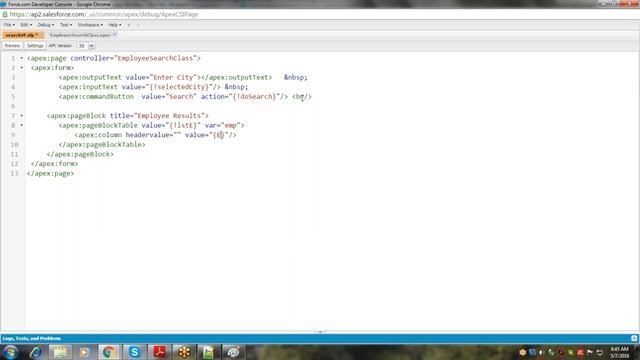Click the closing </apex:pageBlockTable> tag
This screenshot has height=360, width=640.
tap(102, 144)
